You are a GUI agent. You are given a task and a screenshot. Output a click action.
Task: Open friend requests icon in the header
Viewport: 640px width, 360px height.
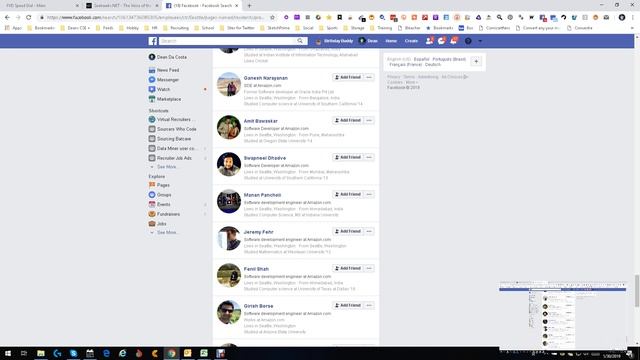coord(429,41)
